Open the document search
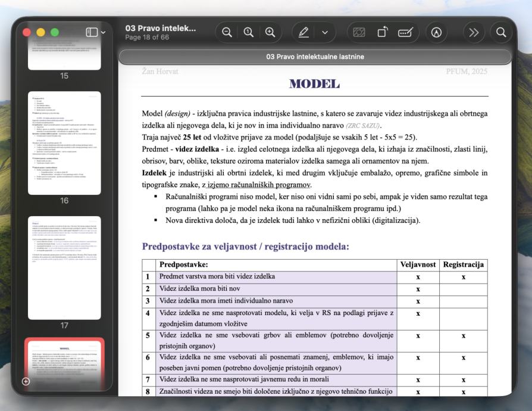The width and height of the screenshot is (532, 411). [501, 32]
